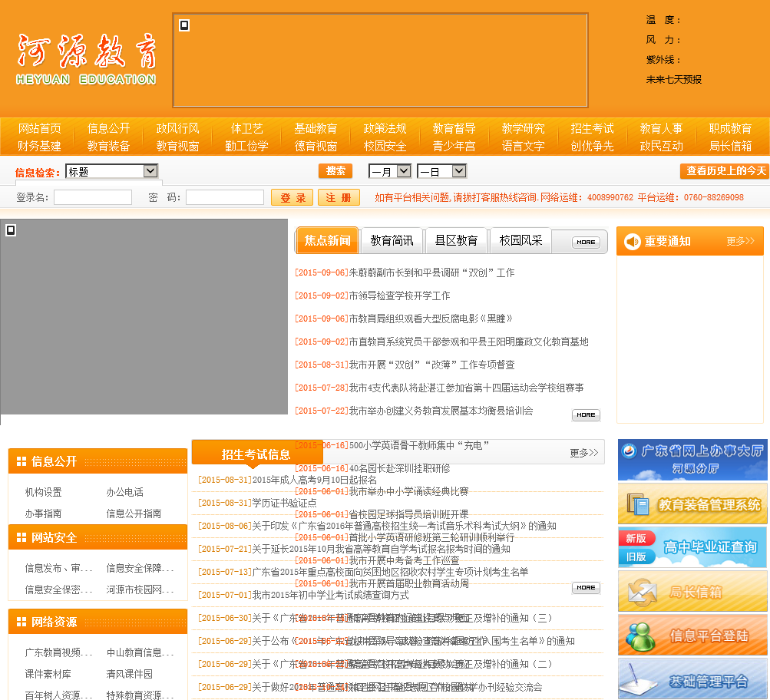Open 政风行风 navigation item
Image resolution: width=770 pixels, height=700 pixels.
pyautogui.click(x=178, y=129)
